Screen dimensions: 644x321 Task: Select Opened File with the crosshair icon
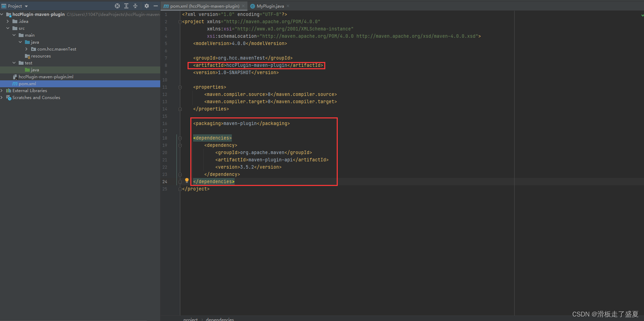pyautogui.click(x=117, y=6)
